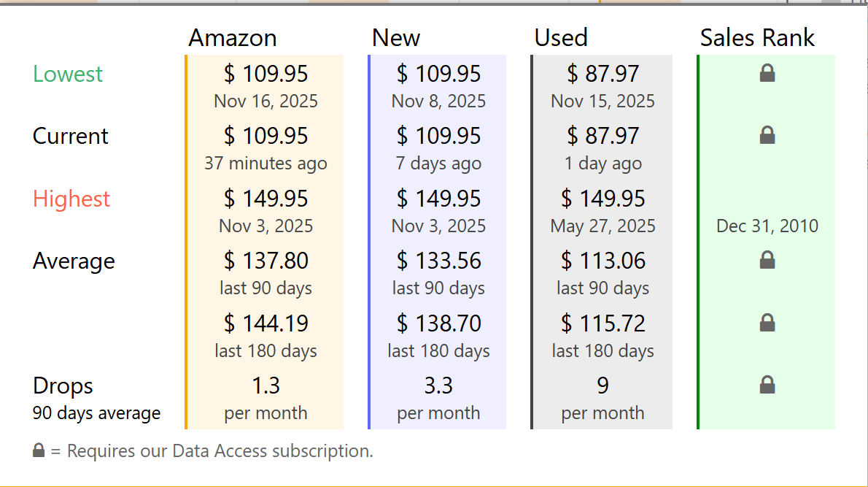This screenshot has height=487, width=868.
Task: Click the lock icon beside Data Access subscription note
Action: click(x=39, y=450)
